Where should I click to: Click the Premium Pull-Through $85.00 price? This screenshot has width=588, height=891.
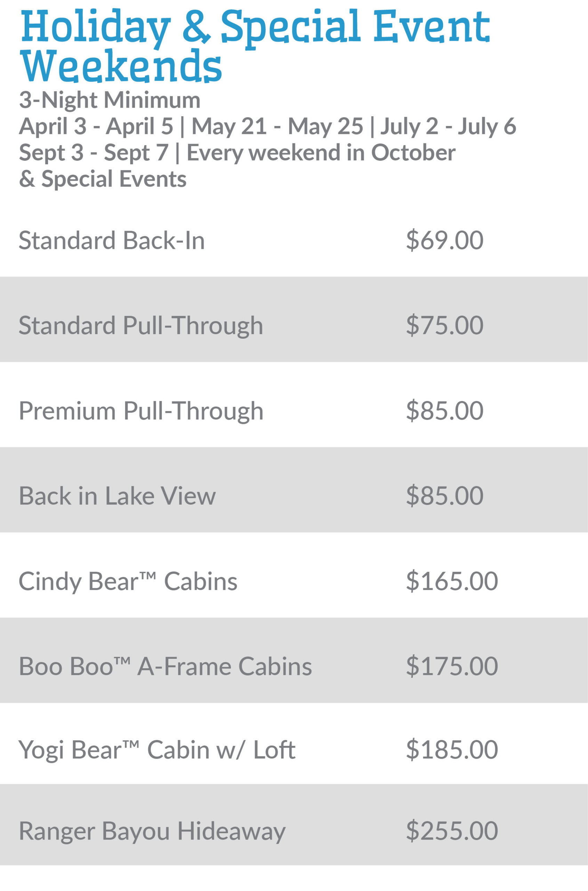tap(445, 411)
